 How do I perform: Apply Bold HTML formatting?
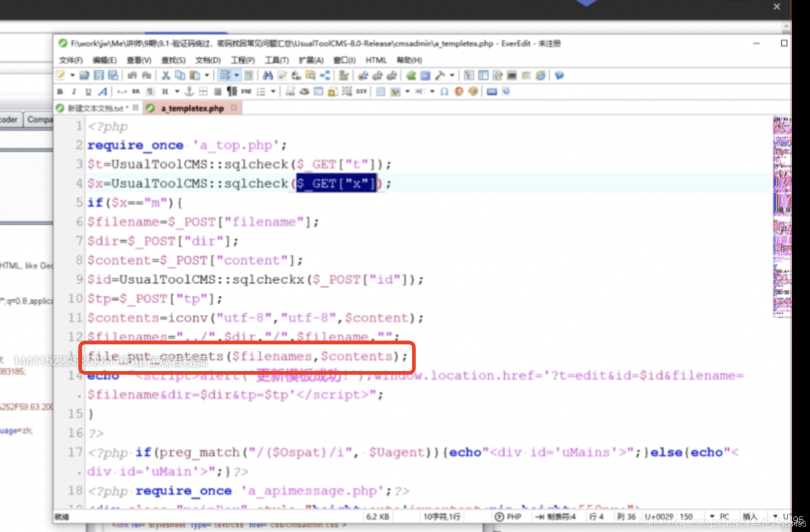pyautogui.click(x=60, y=92)
